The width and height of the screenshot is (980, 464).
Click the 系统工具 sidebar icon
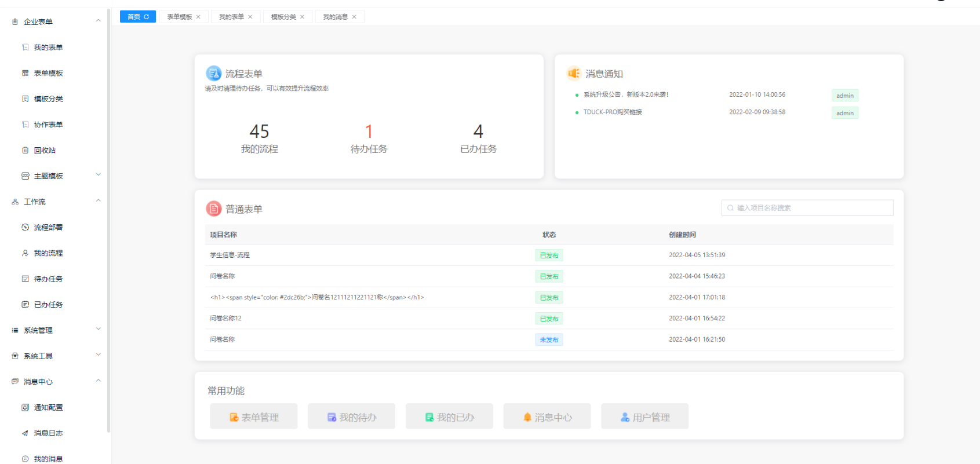click(x=15, y=356)
